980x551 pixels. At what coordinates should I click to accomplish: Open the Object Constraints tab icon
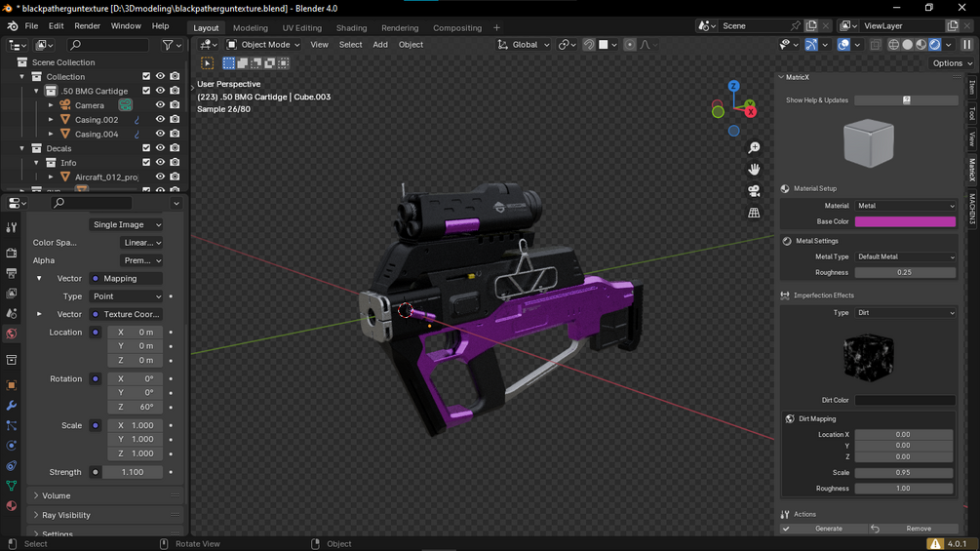[x=12, y=465]
